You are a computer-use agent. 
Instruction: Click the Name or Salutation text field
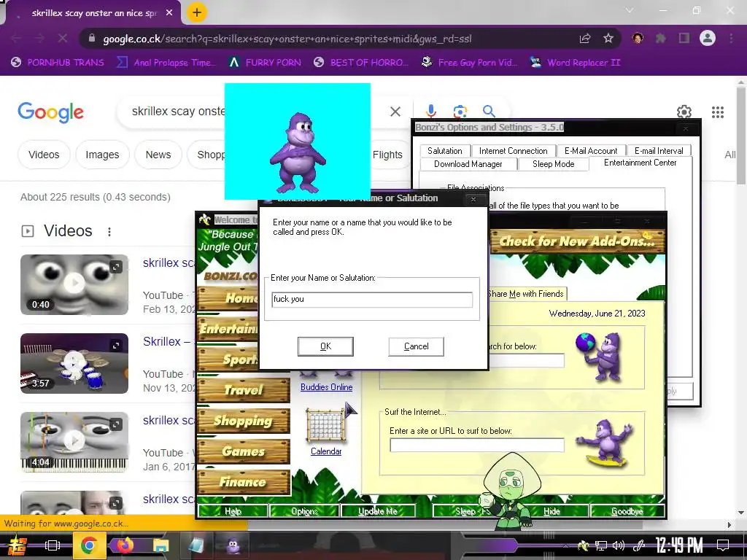pyautogui.click(x=372, y=300)
